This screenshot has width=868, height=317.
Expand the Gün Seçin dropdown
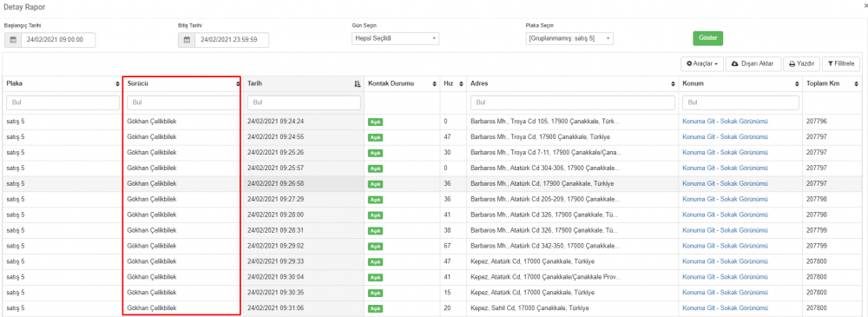395,39
